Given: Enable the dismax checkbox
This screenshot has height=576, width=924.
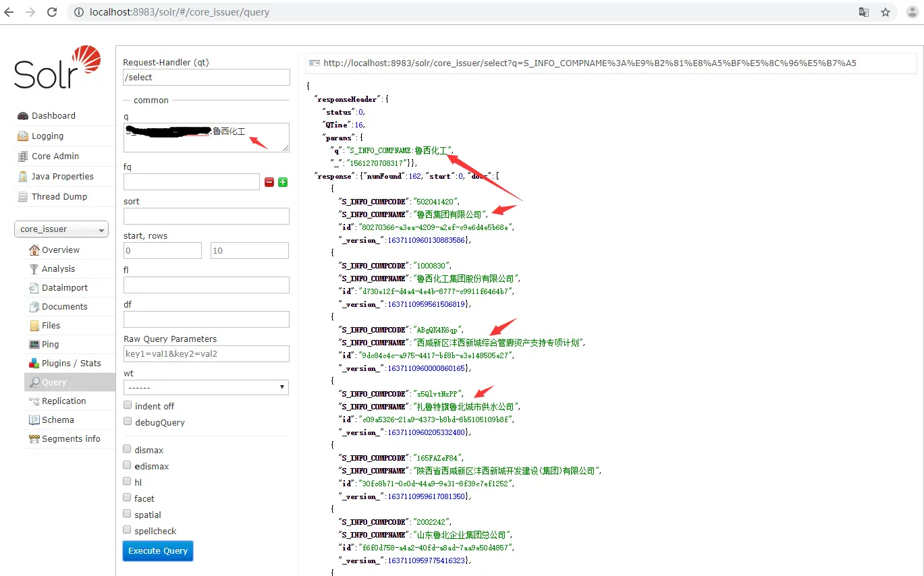Looking at the screenshot, I should pos(128,449).
